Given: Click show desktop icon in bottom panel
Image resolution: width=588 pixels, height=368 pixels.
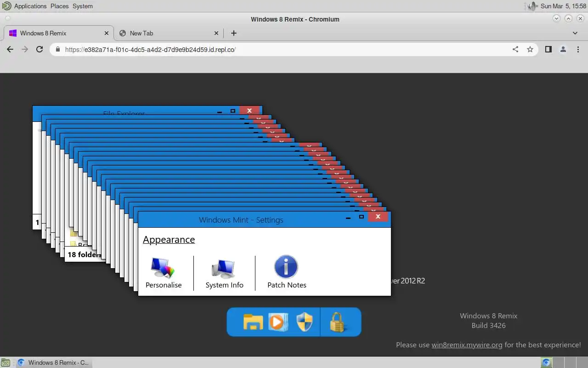Looking at the screenshot, I should point(6,362).
